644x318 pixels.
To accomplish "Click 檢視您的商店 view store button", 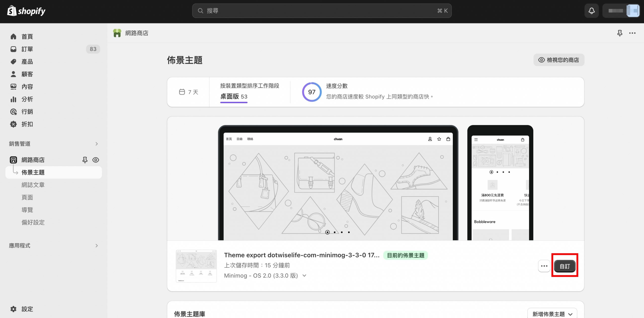I will [x=559, y=60].
